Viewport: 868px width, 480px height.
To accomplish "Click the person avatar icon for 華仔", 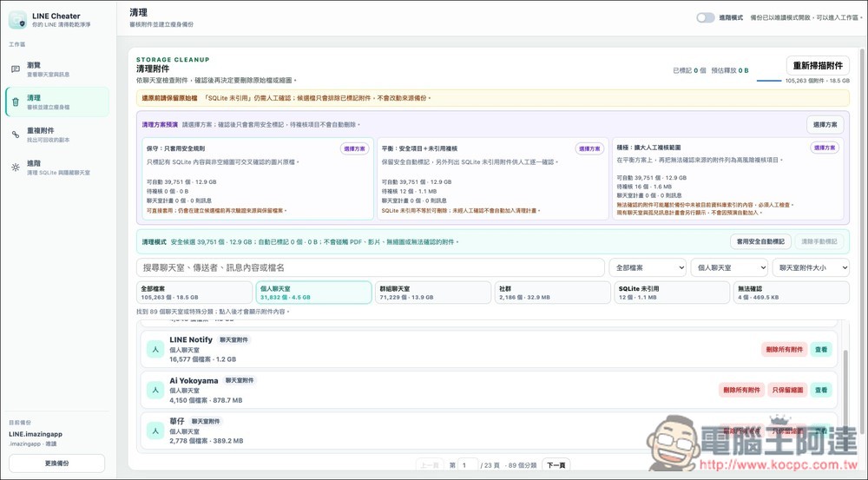I will (x=155, y=431).
